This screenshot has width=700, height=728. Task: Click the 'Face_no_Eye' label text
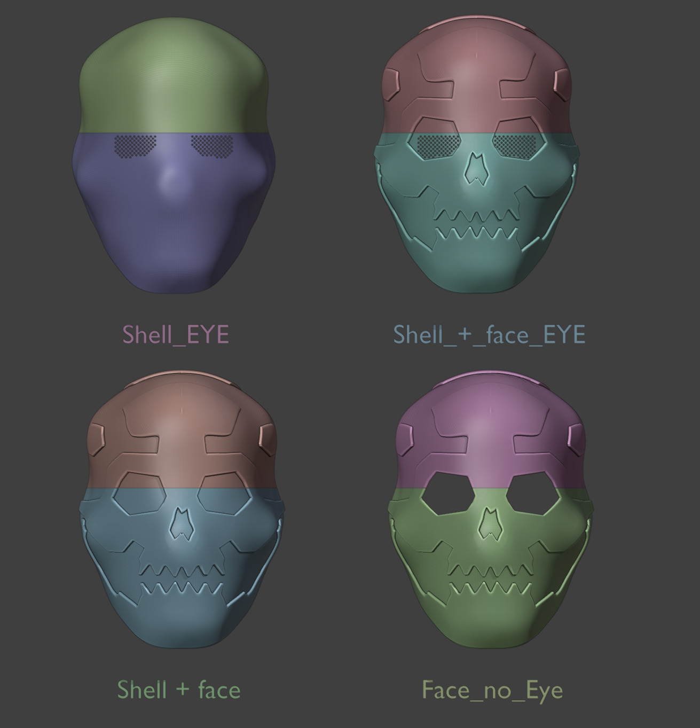pyautogui.click(x=492, y=691)
